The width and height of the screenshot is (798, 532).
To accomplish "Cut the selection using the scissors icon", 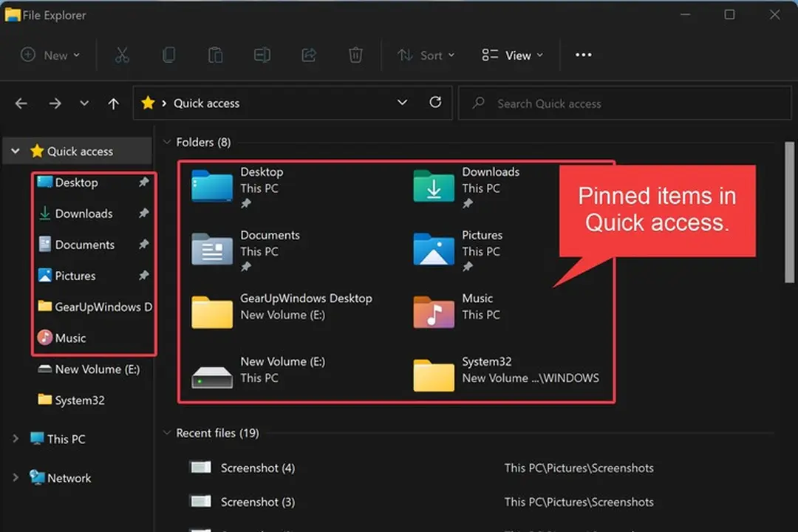I will (x=122, y=55).
